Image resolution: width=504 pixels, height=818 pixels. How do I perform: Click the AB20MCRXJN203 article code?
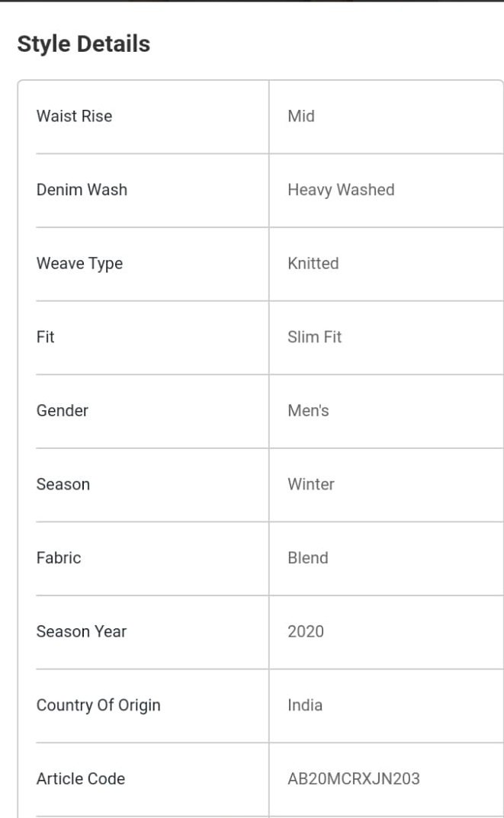[354, 778]
